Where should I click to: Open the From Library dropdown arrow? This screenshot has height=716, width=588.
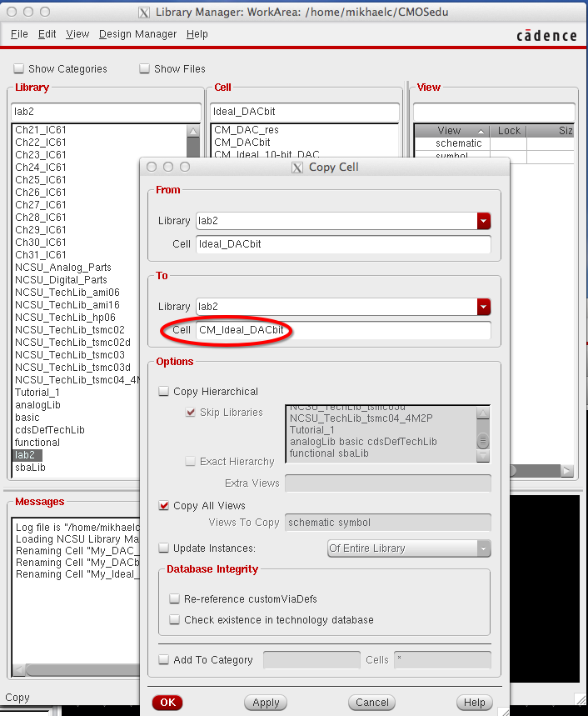tap(484, 221)
